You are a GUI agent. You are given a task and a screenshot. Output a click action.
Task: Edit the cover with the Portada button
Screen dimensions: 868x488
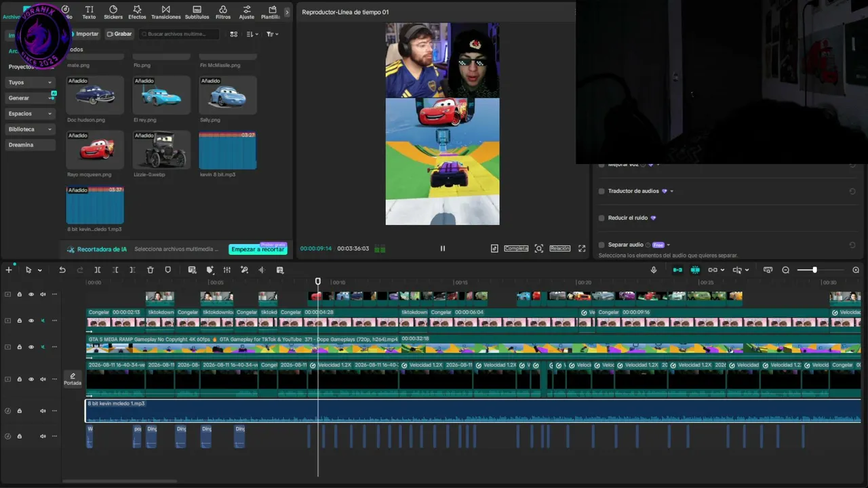click(x=73, y=379)
